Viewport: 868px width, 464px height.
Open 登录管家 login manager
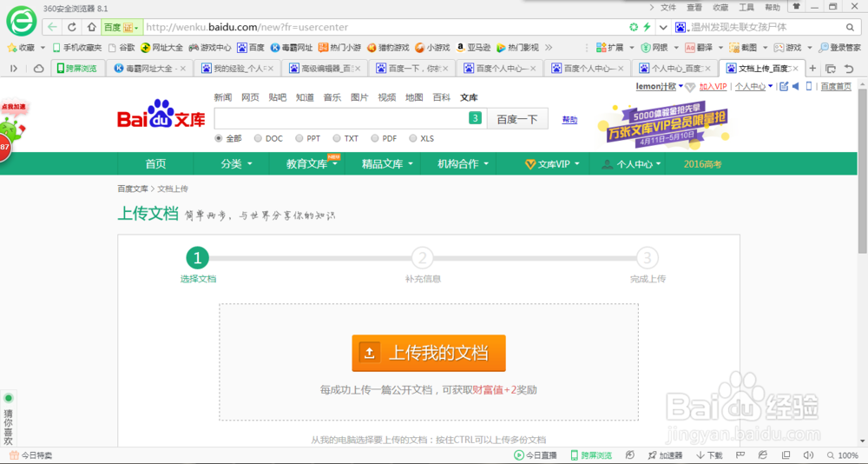coord(839,48)
